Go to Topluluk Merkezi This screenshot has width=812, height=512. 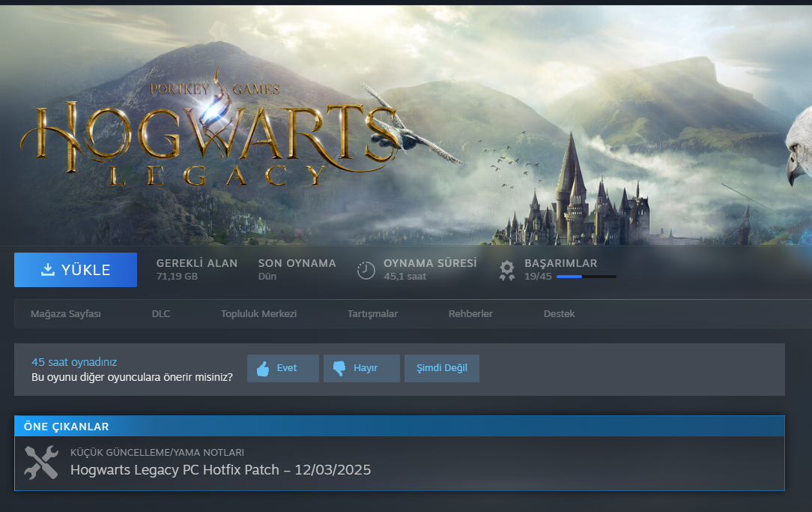pyautogui.click(x=259, y=313)
